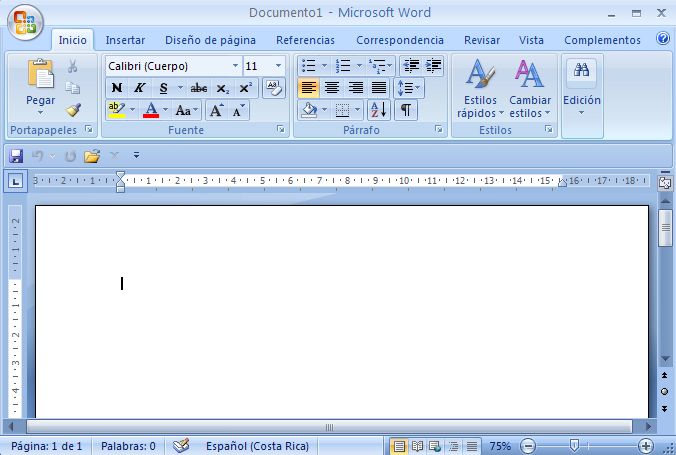The image size is (676, 455).
Task: Select the Format Painter brush
Action: [73, 110]
